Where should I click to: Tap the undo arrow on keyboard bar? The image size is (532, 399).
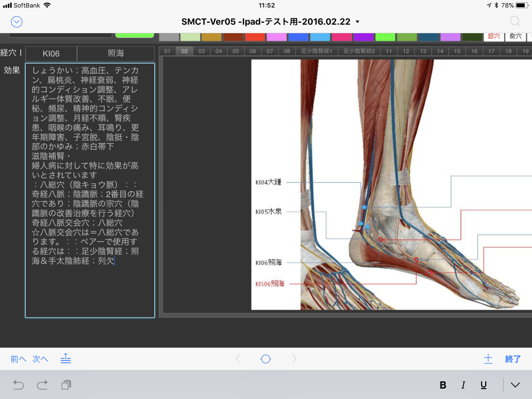pyautogui.click(x=19, y=384)
